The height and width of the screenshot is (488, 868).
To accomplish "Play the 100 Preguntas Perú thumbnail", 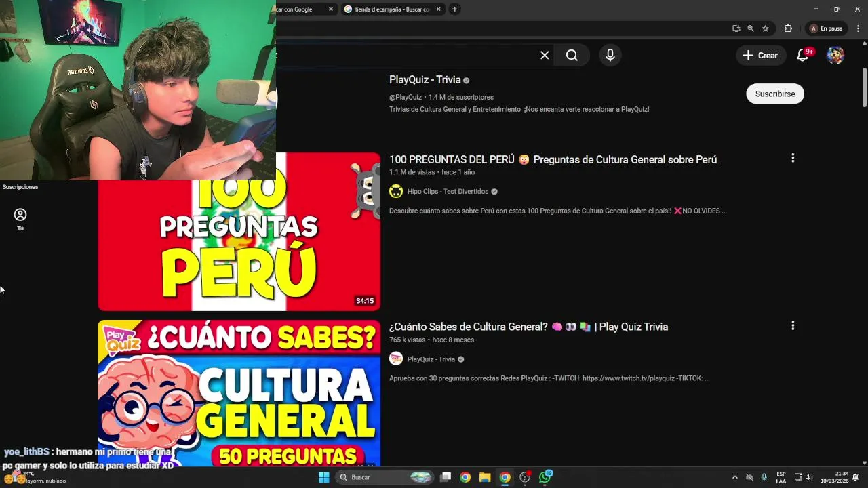I will tap(239, 232).
